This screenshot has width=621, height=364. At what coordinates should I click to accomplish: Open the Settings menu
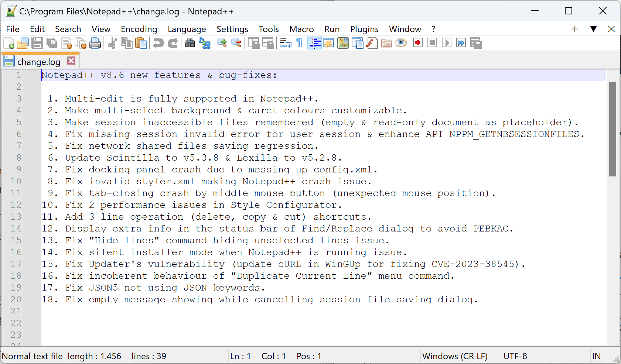tap(232, 29)
